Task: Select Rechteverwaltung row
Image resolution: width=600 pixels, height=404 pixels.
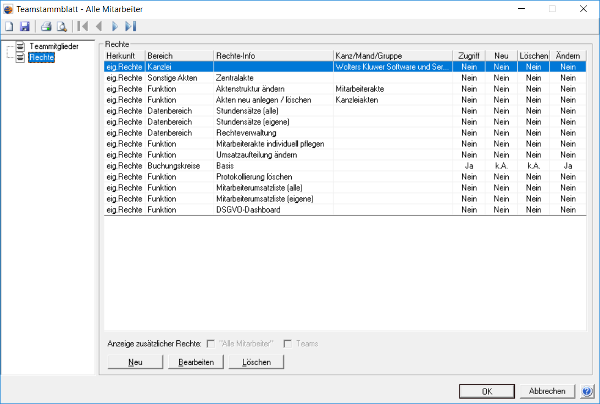Action: click(345, 133)
